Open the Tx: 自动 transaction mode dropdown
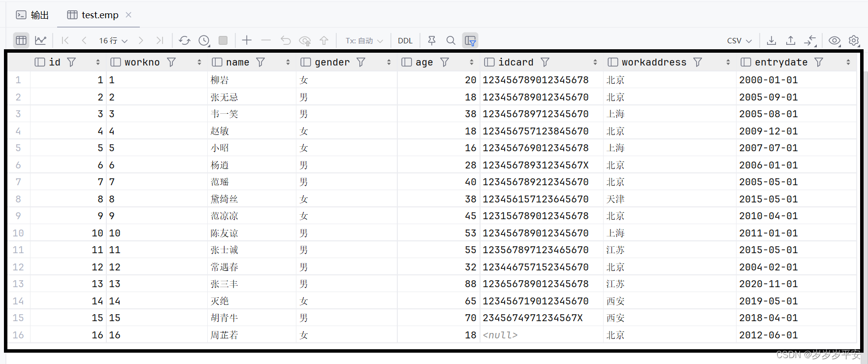The height and width of the screenshot is (364, 868). [364, 40]
